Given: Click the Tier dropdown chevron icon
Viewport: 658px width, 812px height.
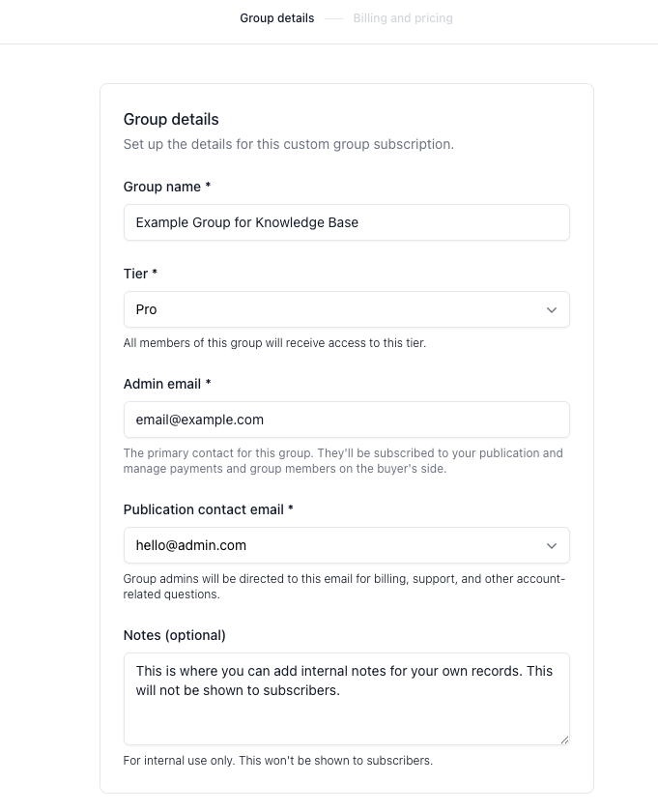Looking at the screenshot, I should [552, 309].
